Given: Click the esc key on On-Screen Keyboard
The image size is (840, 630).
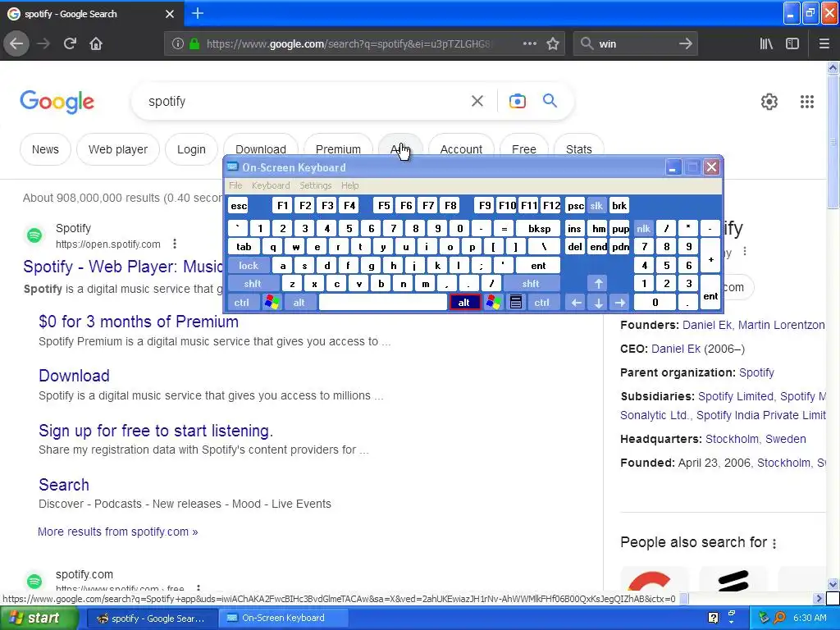Looking at the screenshot, I should (x=239, y=206).
